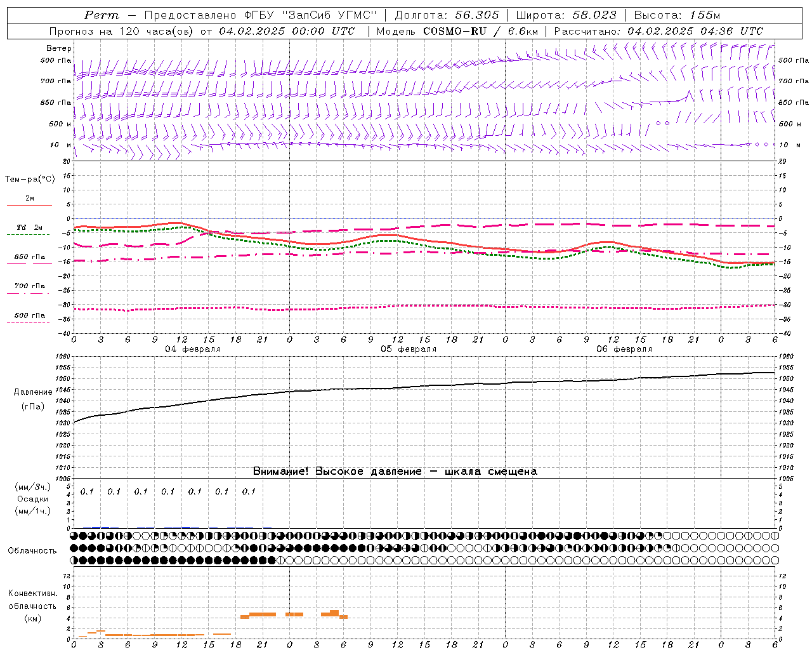Click the "Тем-ра(°C)" temperature axis title
The width and height of the screenshot is (812, 650).
click(x=30, y=180)
